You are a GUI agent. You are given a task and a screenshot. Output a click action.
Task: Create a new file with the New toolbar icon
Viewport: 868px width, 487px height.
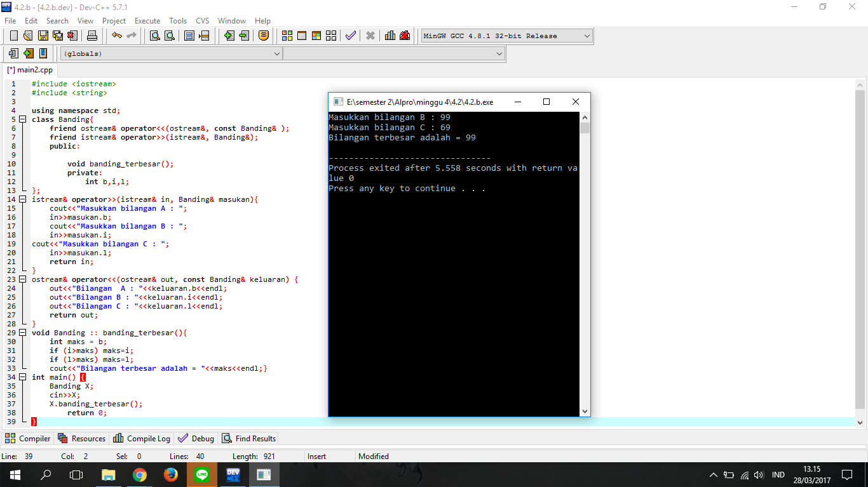[x=13, y=36]
